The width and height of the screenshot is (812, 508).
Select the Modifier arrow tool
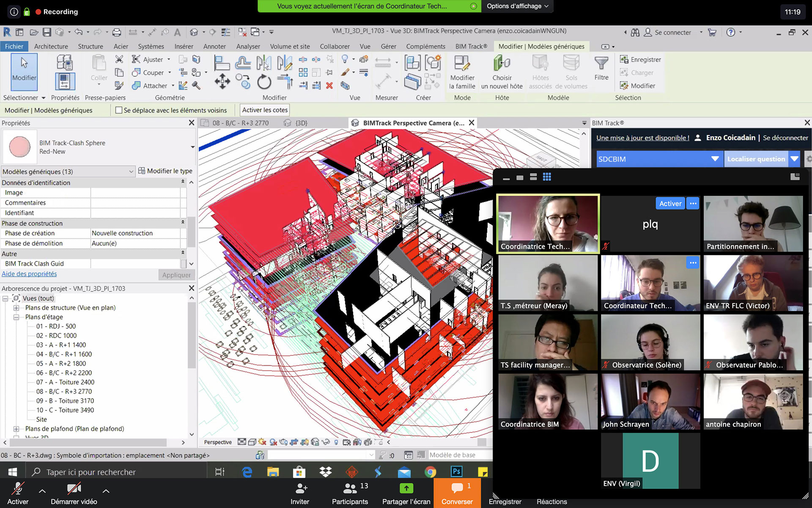tap(24, 72)
